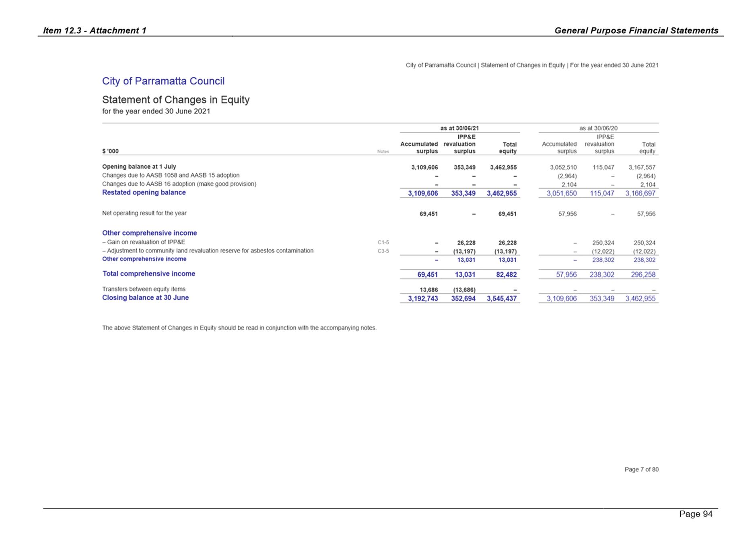This screenshot has height=535, width=756.
Task: Click the large 'Statement of Changes in Equity' title
Action: [176, 99]
